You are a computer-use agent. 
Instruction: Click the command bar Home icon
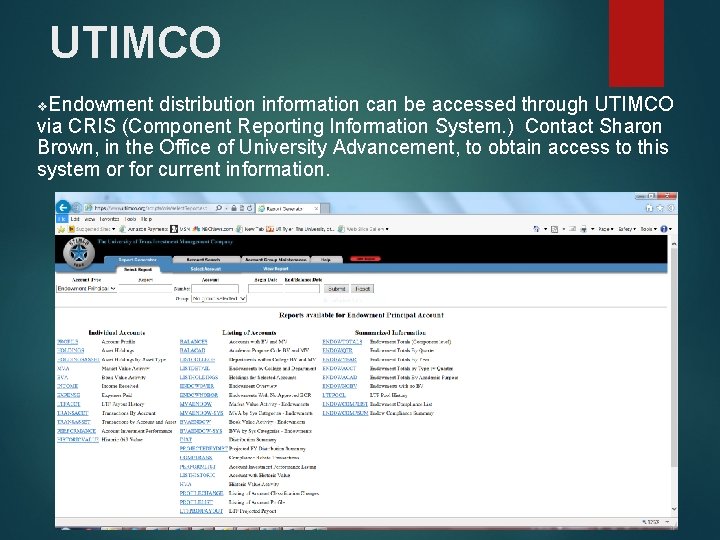click(x=536, y=229)
